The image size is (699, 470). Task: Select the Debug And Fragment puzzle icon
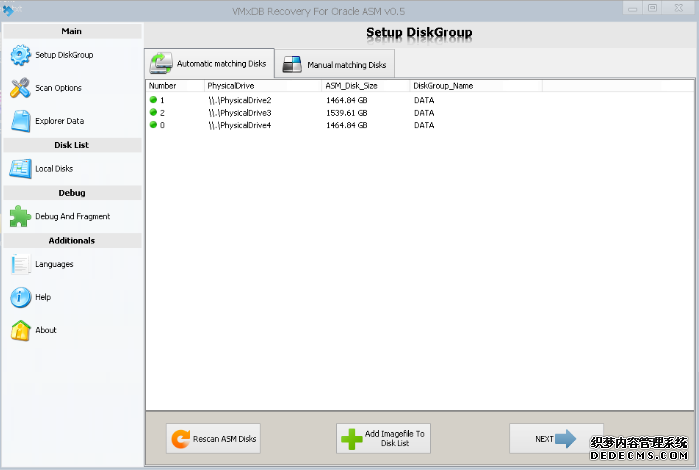click(20, 216)
